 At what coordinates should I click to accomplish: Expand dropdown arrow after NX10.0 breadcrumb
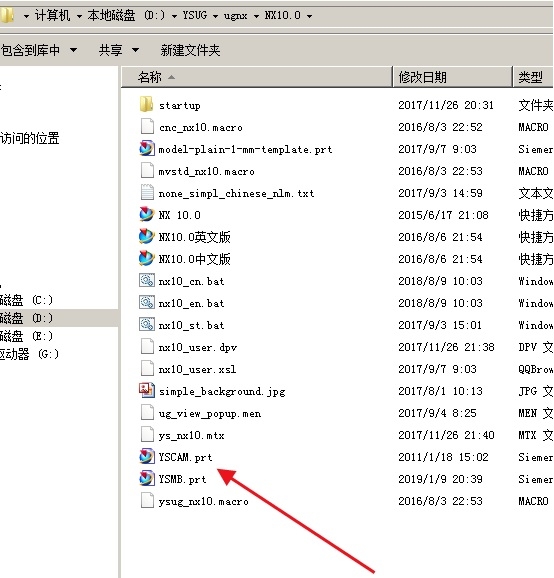[309, 16]
